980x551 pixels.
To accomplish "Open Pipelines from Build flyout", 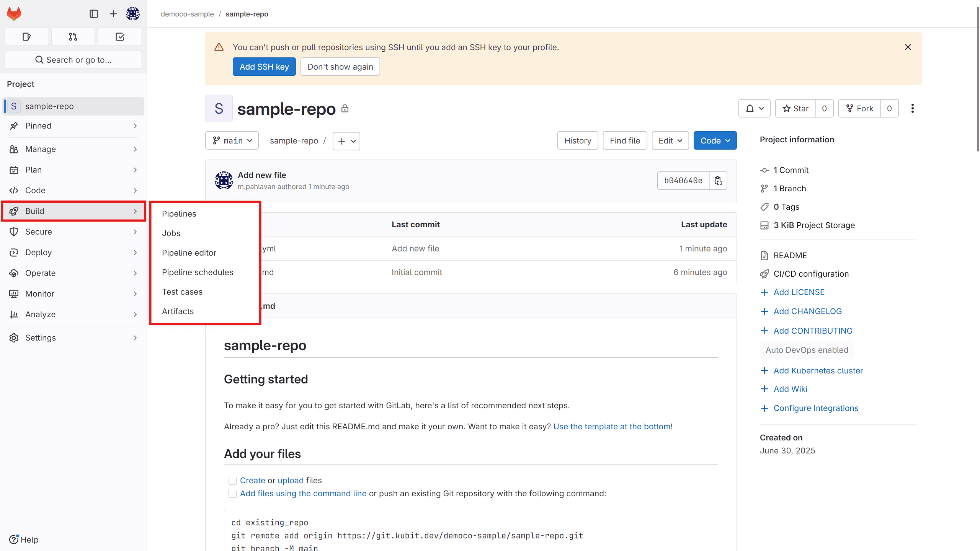I will (x=179, y=214).
